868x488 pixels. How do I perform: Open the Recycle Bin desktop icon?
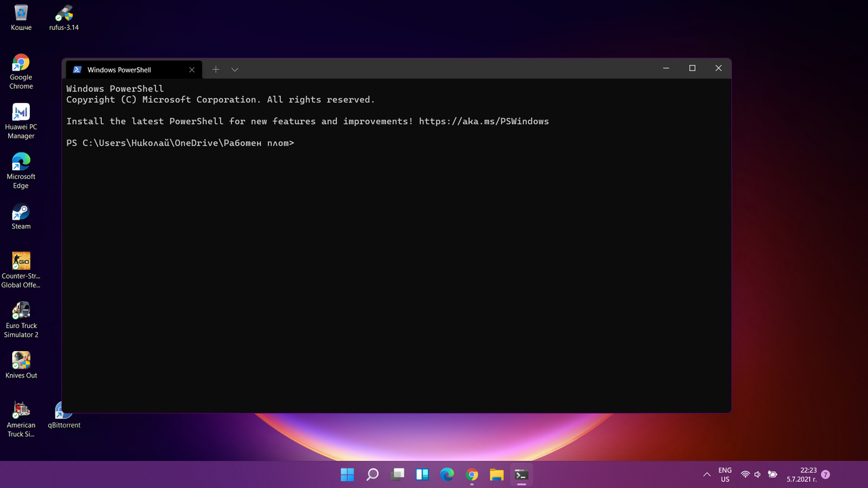pos(21,18)
